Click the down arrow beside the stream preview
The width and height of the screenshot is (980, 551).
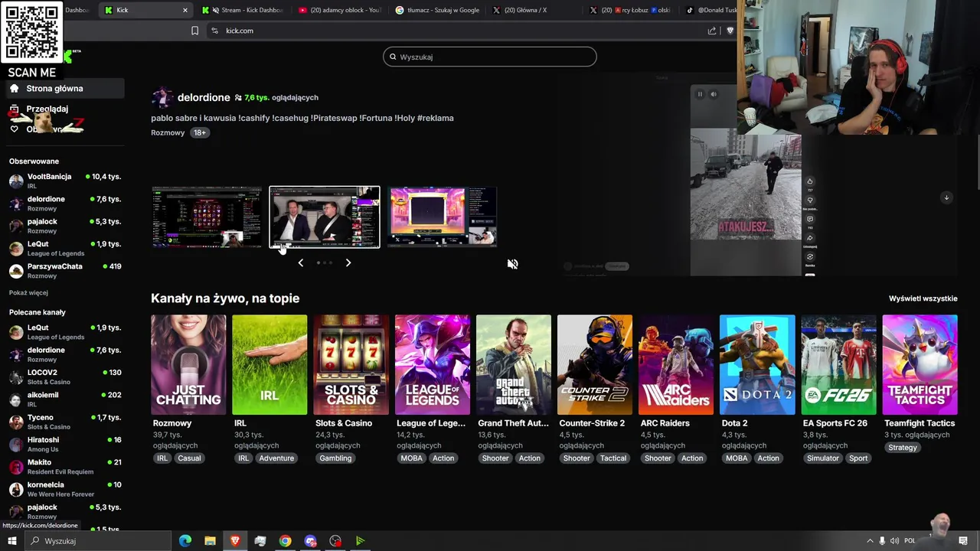tap(946, 197)
